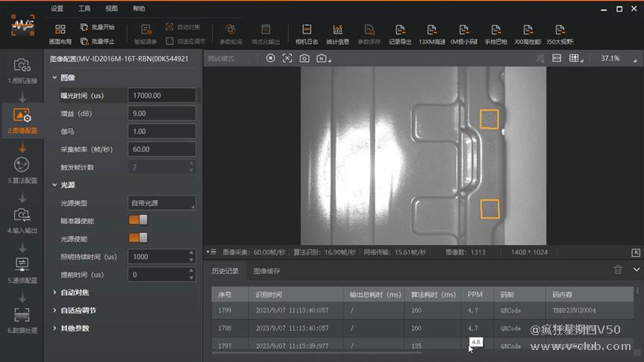Open the 相机日志 camera log
Screen dimensions: 644x362
click(x=307, y=34)
